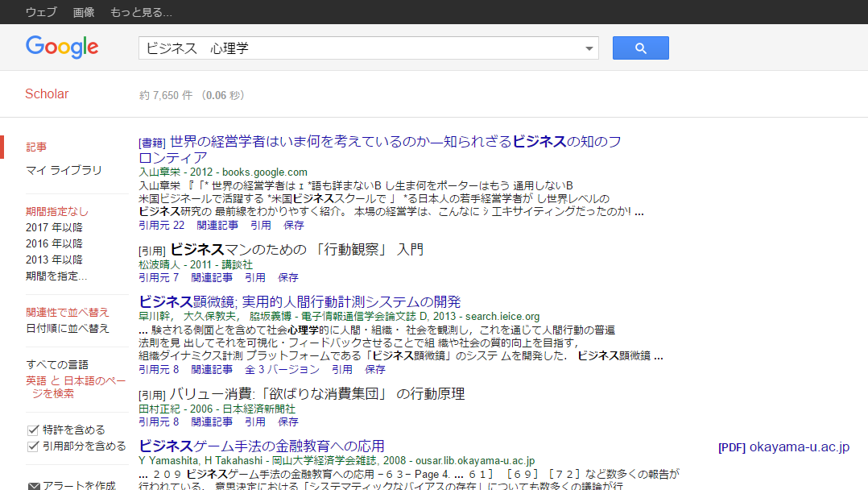Click 関連記事 under 田村正紀 result

tap(212, 421)
